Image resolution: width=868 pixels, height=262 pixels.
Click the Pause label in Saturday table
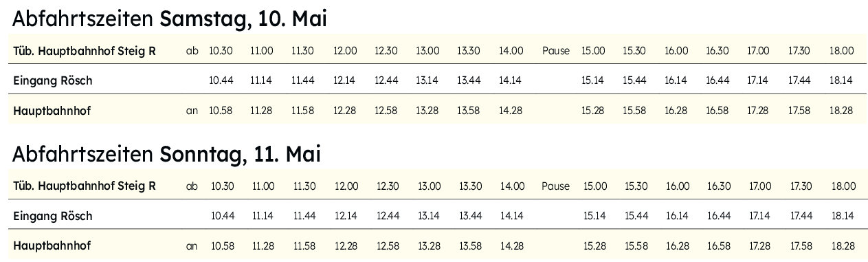pos(556,51)
